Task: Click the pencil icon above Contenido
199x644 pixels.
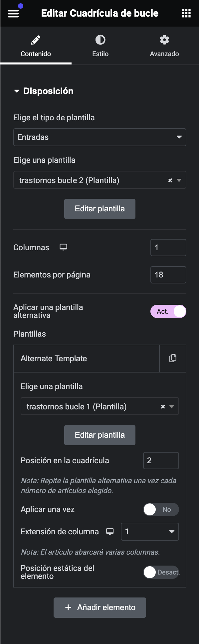Action: pos(36,40)
